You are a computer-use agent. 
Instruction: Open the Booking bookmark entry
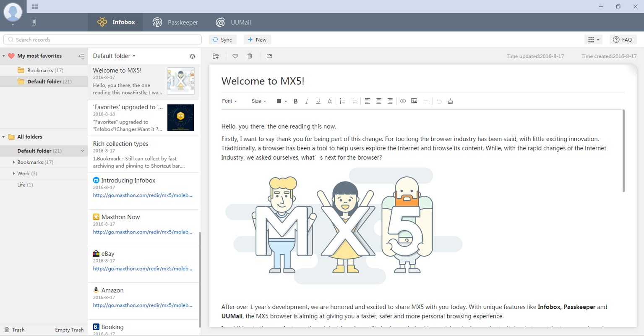coord(143,328)
